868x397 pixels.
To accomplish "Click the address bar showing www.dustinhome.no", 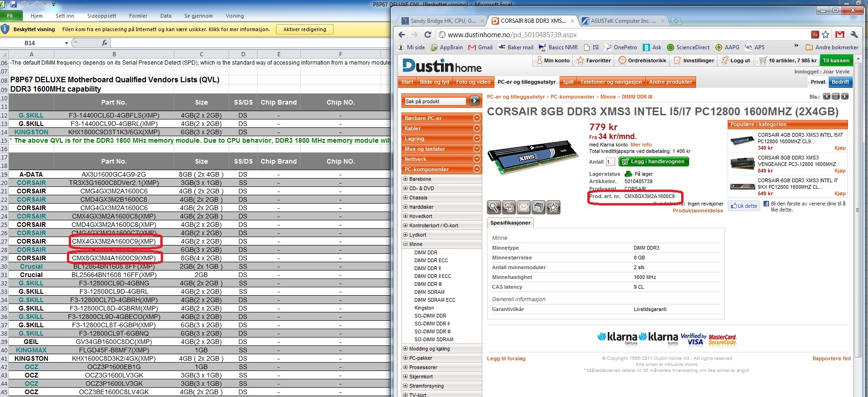I will (623, 34).
